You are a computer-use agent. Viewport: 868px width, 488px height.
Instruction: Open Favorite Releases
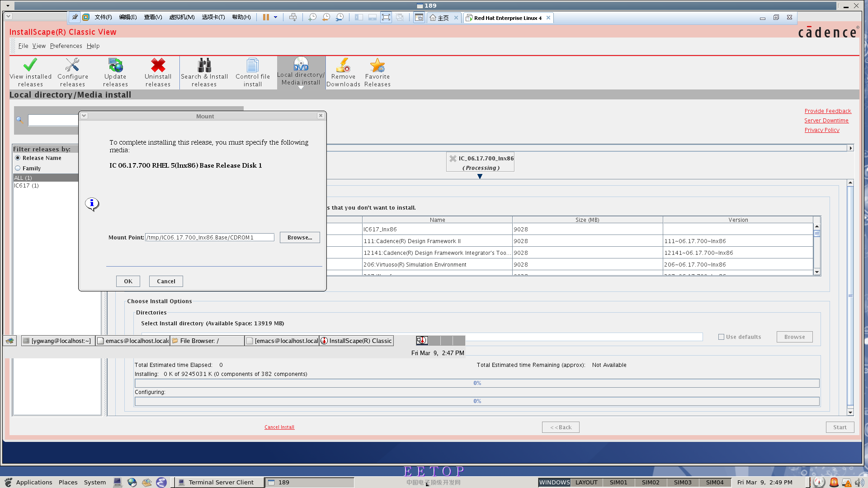pyautogui.click(x=377, y=72)
